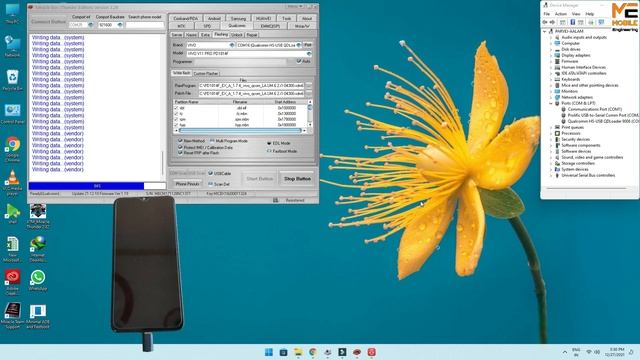
Task: Click the partition table horizontal scrollbar
Action: [x=240, y=131]
